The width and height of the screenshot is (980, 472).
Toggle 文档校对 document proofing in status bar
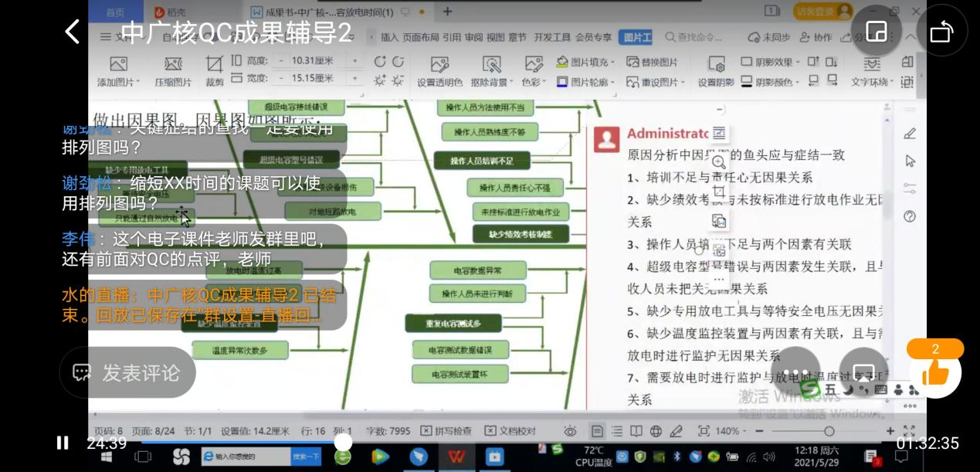(510, 431)
